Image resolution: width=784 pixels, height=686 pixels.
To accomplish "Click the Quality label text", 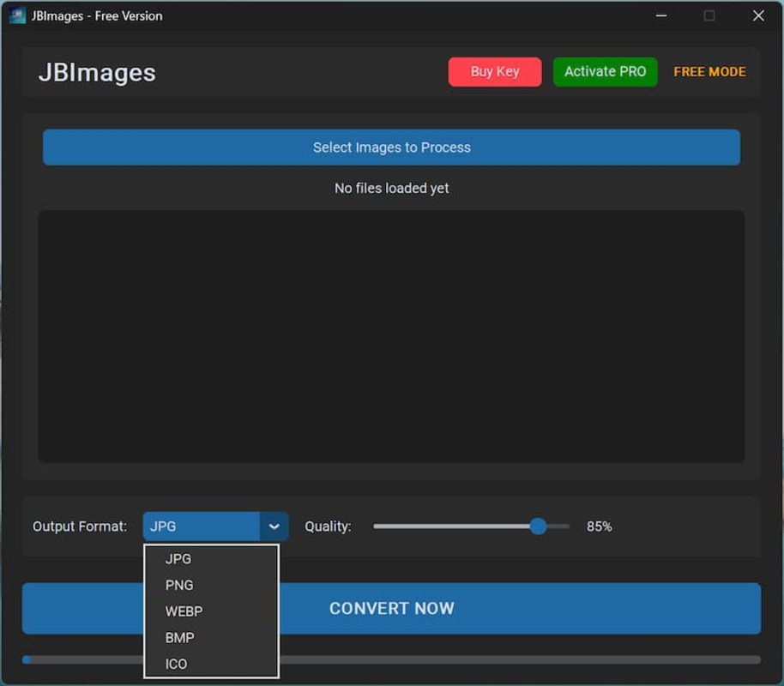I will click(328, 526).
